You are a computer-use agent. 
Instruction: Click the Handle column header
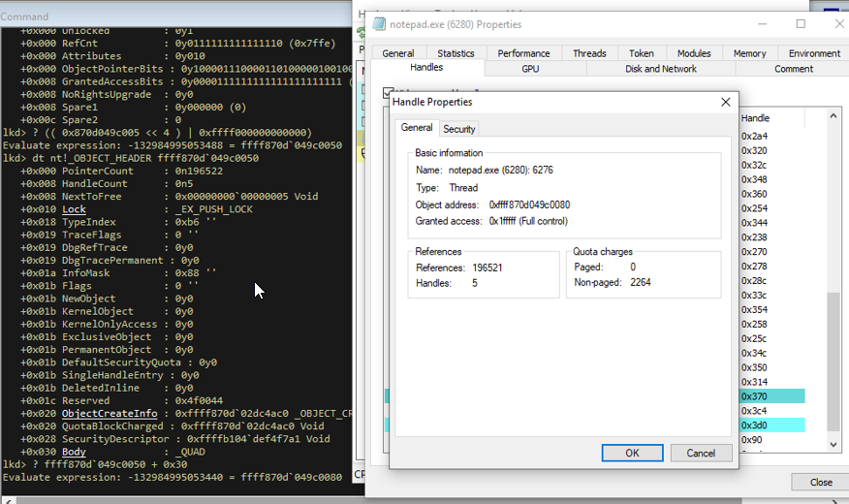[755, 118]
